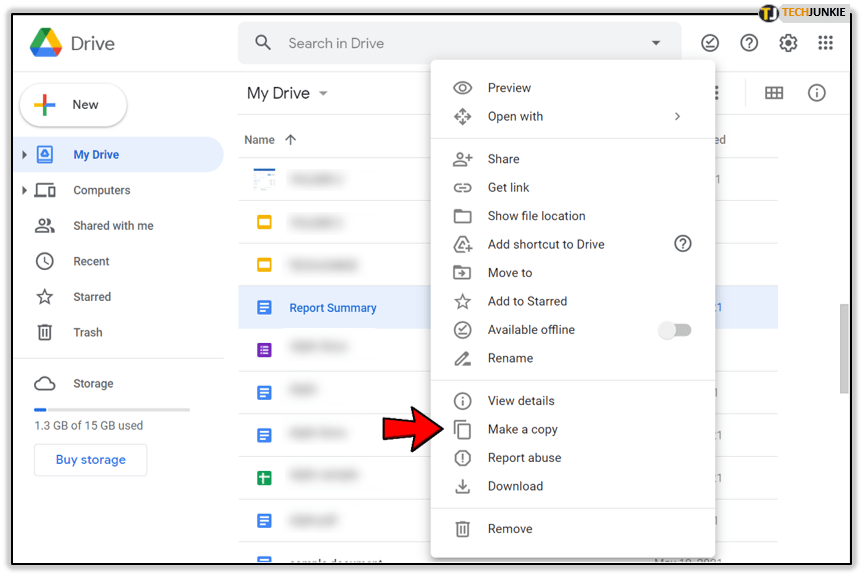This screenshot has height=576, width=863.
Task: Expand the My Drive tree arrow
Action: coord(24,155)
